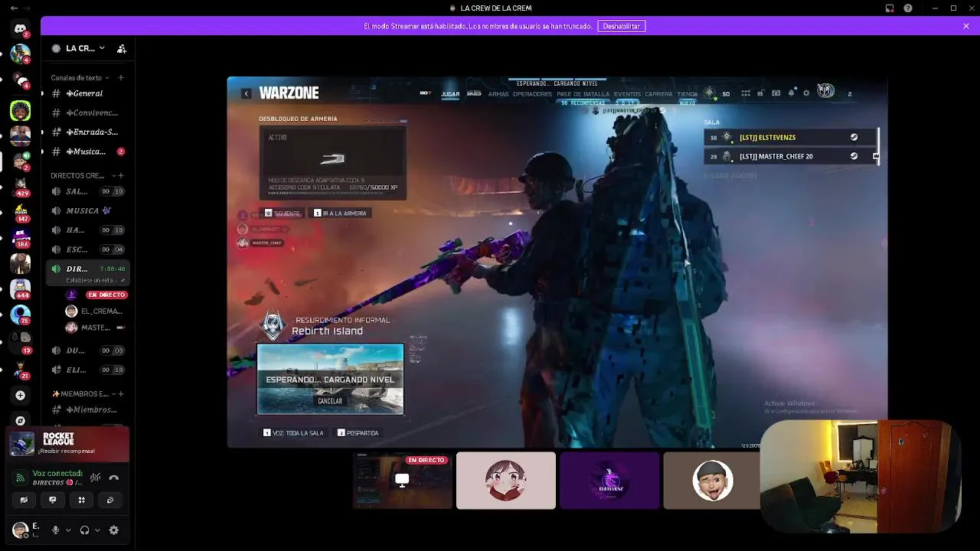Add a channel to Canales de texto
Screen dimensions: 980x551
(120, 77)
